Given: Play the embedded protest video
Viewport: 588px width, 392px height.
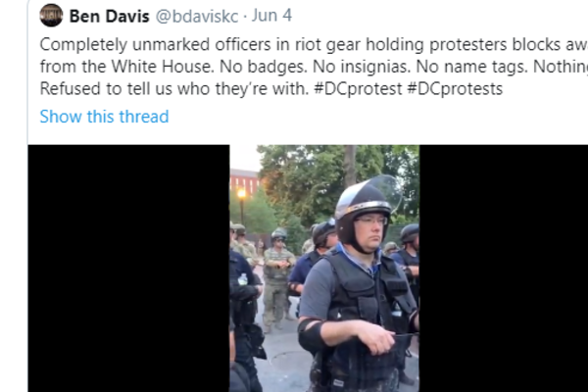Looking at the screenshot, I should tap(324, 269).
